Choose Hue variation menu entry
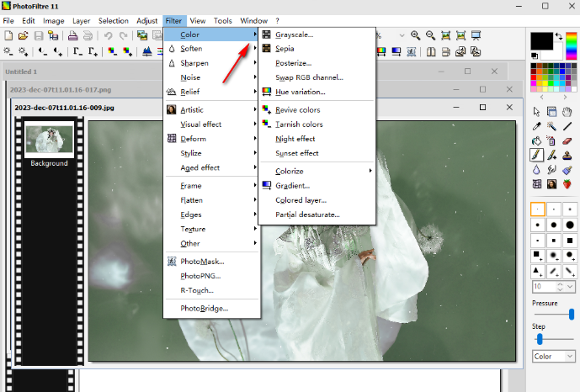The image size is (580, 392). (317, 92)
